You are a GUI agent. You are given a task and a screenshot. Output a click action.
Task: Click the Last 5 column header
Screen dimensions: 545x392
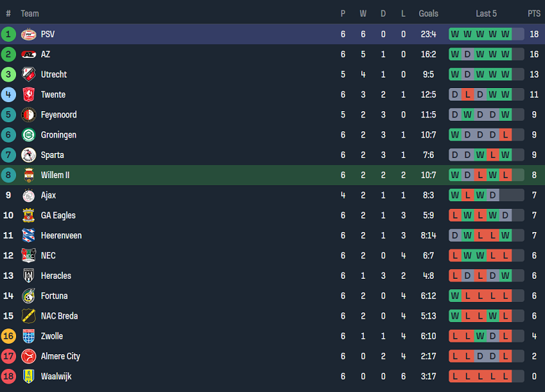click(x=486, y=13)
